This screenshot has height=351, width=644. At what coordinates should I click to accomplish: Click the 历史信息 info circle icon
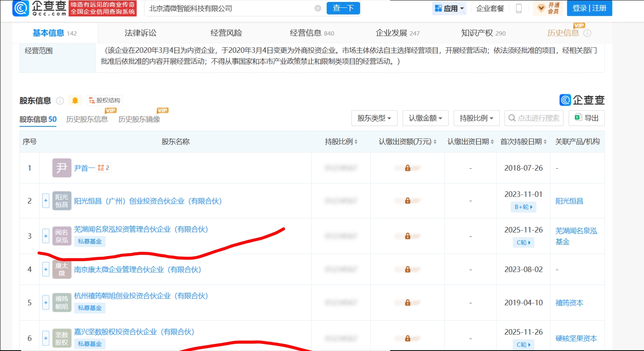tap(587, 33)
